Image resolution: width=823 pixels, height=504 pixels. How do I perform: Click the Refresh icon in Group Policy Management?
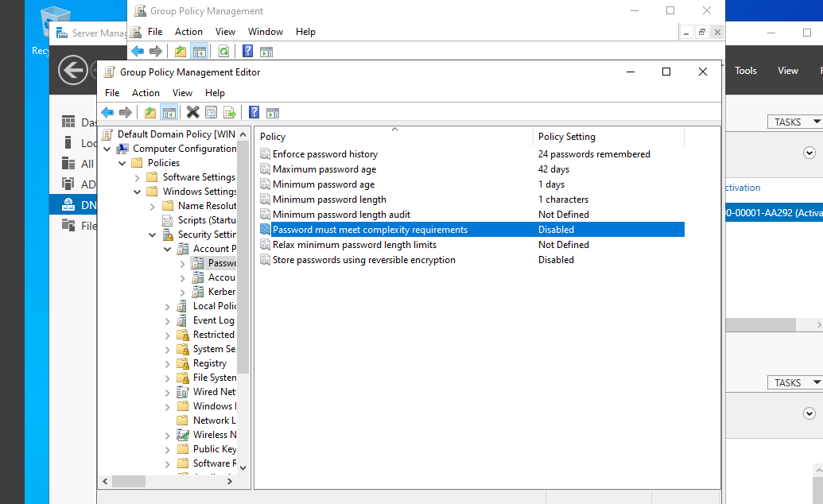click(223, 51)
